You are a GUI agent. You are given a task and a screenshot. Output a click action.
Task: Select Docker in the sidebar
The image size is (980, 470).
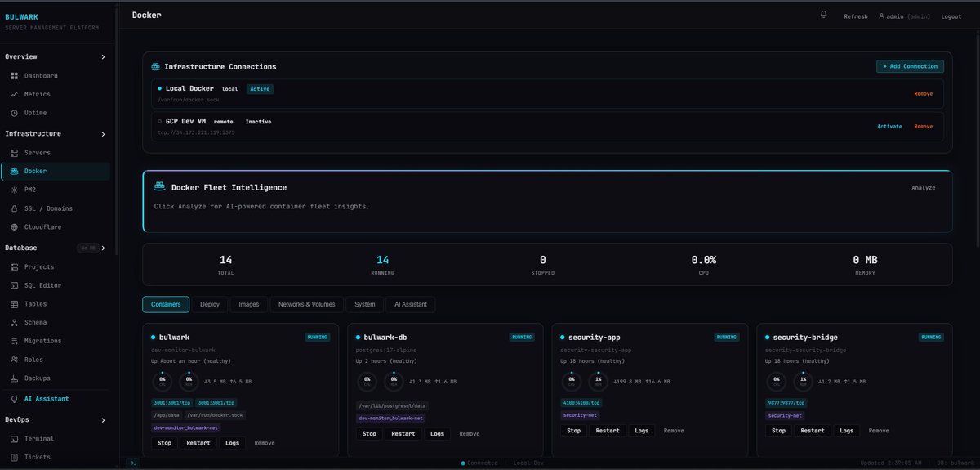point(56,172)
